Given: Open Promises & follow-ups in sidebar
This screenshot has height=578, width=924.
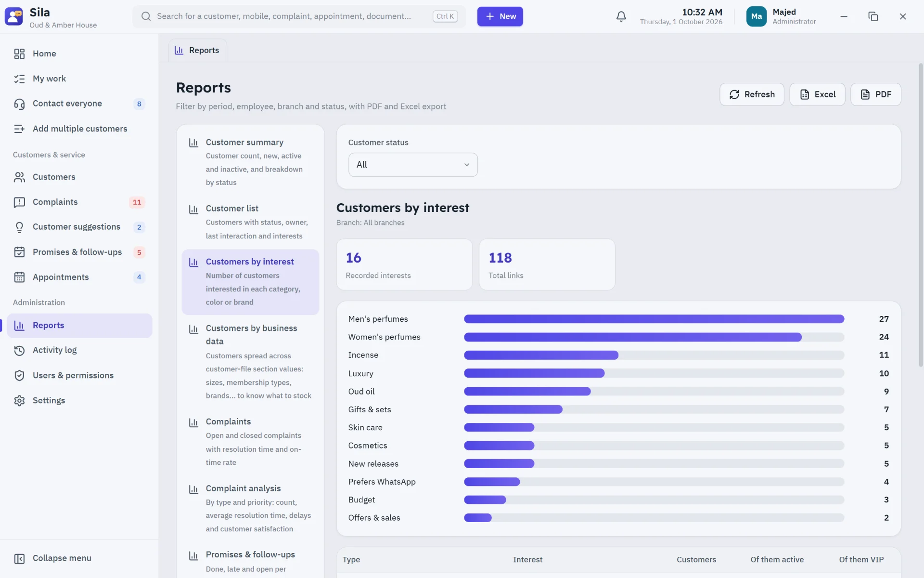Looking at the screenshot, I should click(x=79, y=252).
